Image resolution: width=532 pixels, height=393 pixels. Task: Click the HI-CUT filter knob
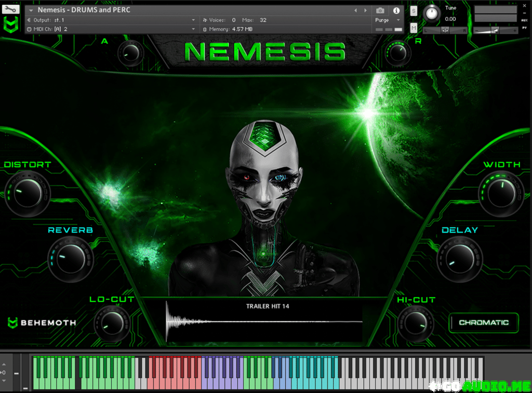point(416,323)
